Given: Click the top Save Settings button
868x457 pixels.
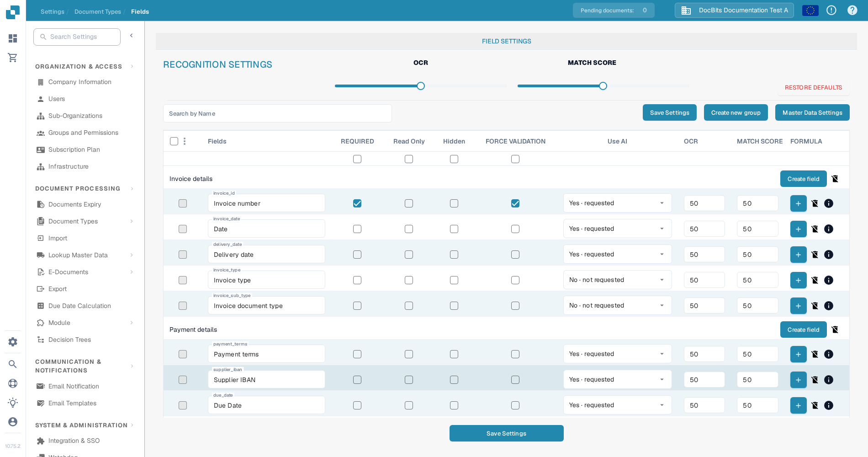Looking at the screenshot, I should click(x=670, y=112).
